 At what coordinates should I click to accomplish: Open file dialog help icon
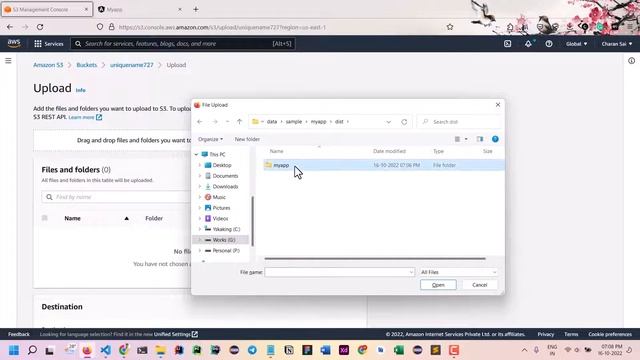click(495, 139)
